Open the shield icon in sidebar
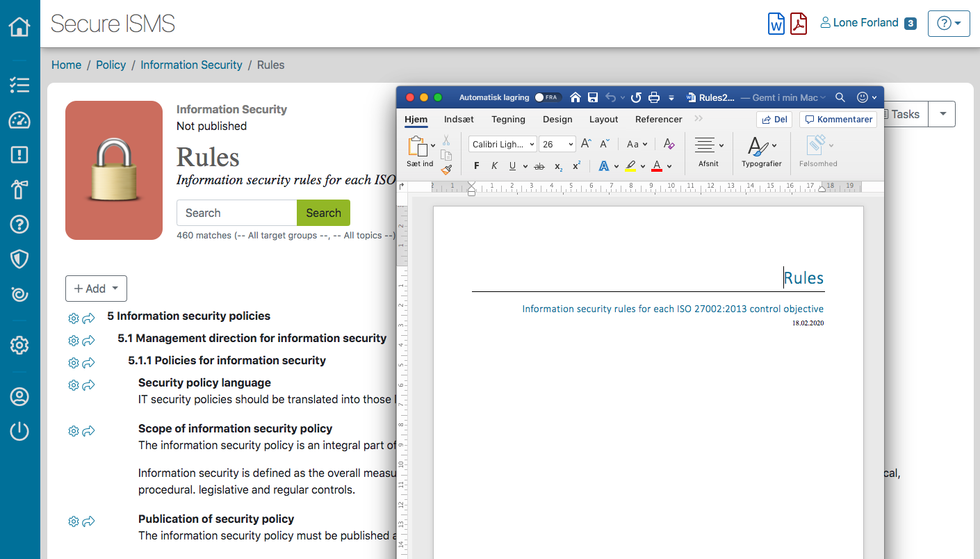This screenshot has width=980, height=559. tap(19, 259)
